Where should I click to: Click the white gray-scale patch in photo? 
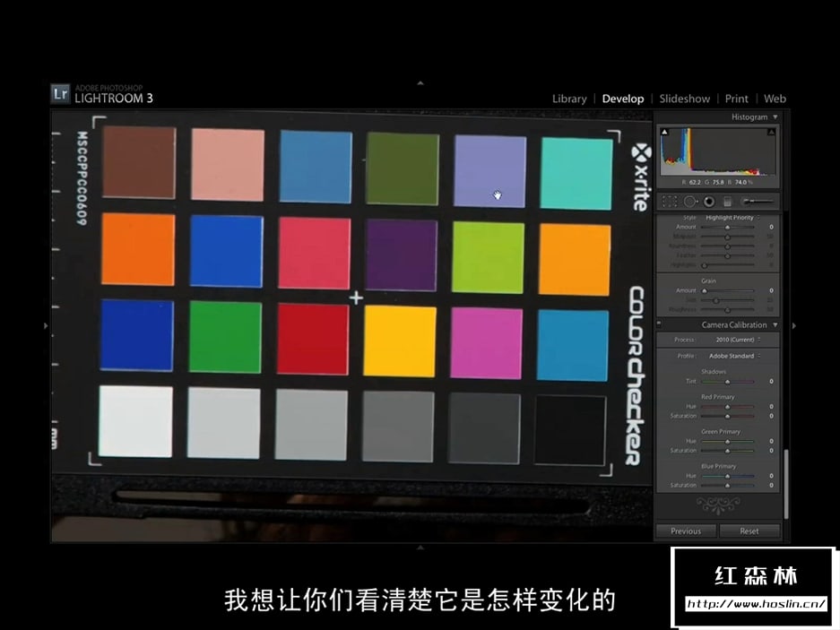pyautogui.click(x=135, y=421)
